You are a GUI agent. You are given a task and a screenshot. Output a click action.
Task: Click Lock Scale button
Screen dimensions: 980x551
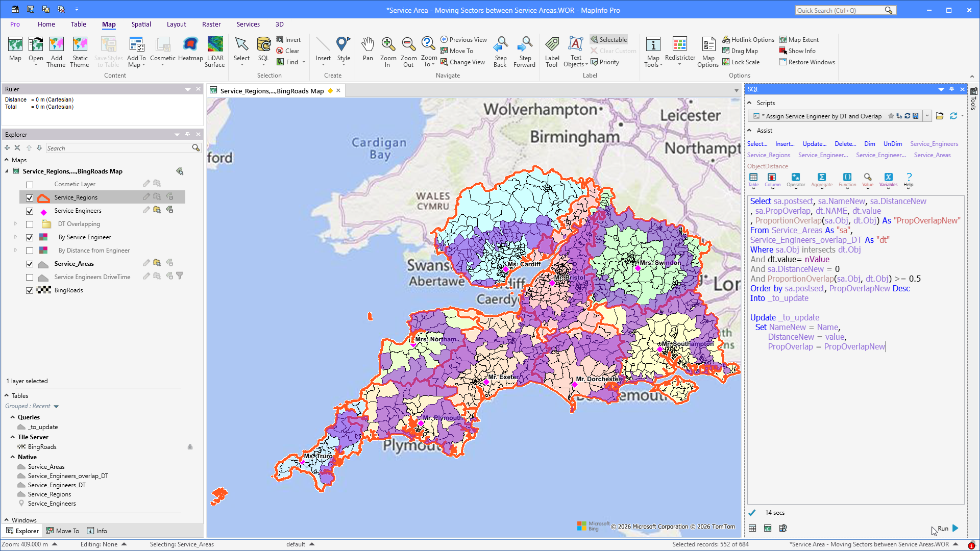tap(741, 62)
